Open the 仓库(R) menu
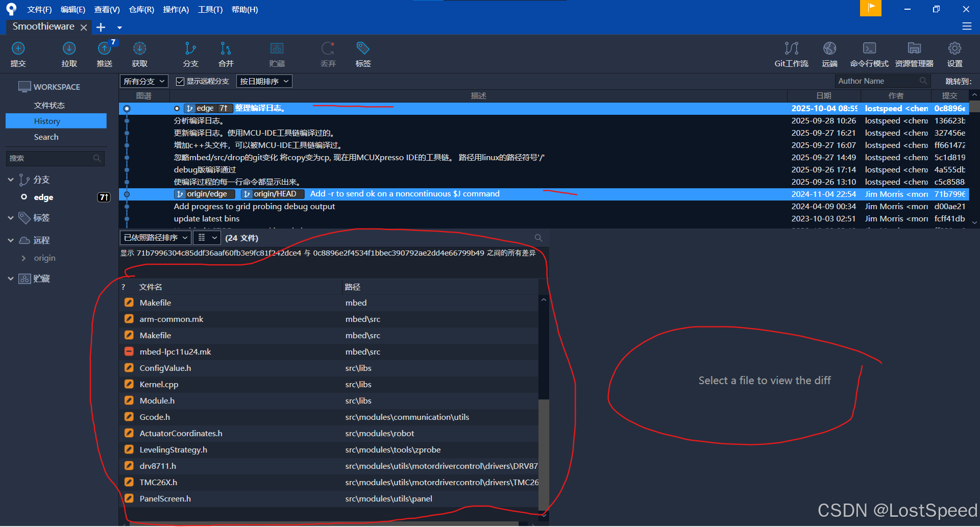 click(141, 10)
